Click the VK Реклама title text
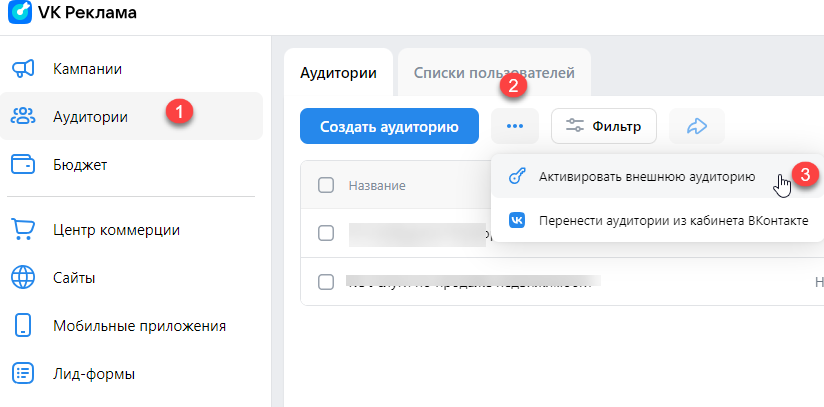824x407 pixels. 87,12
